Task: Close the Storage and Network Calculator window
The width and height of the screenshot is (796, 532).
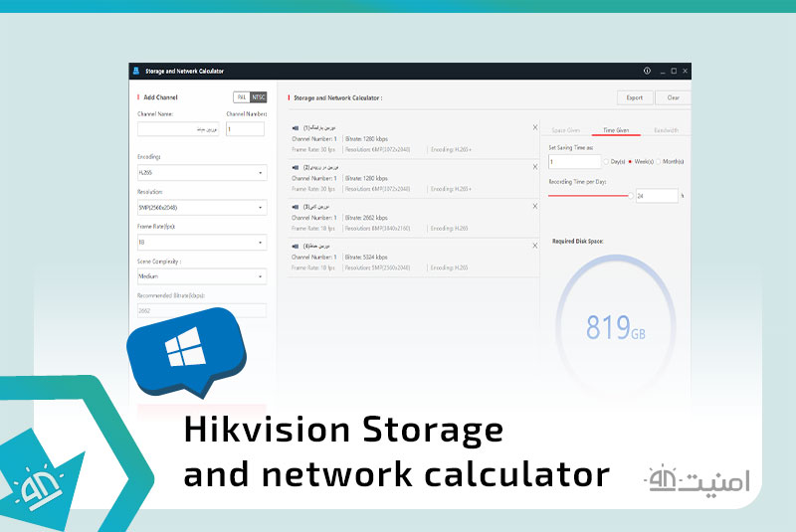Action: pyautogui.click(x=685, y=71)
